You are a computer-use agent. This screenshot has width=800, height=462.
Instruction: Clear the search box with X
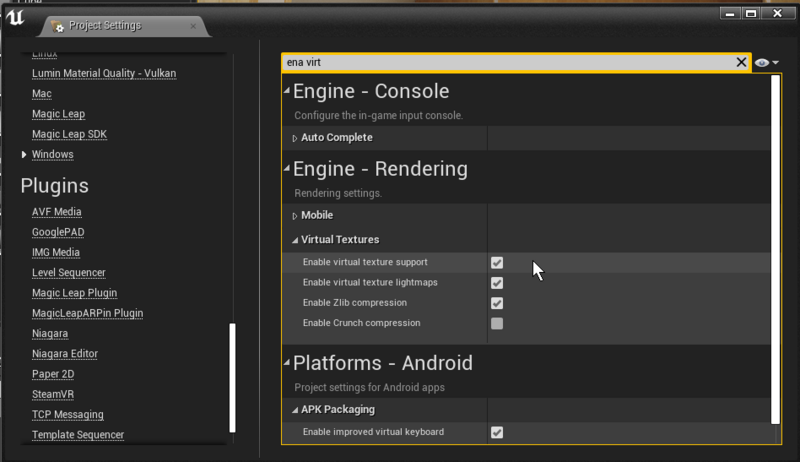tap(741, 62)
